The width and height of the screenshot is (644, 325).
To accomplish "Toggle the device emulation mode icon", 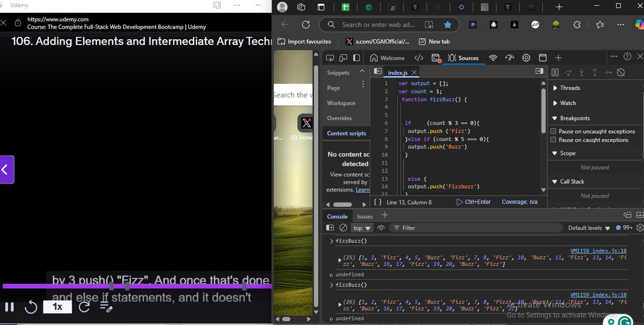I will pyautogui.click(x=343, y=57).
